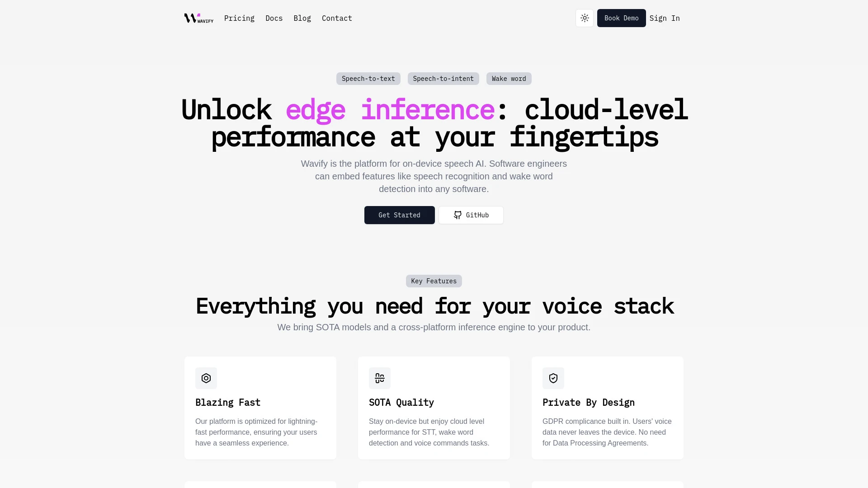Scroll down to Key Features section
868x488 pixels.
click(x=434, y=281)
